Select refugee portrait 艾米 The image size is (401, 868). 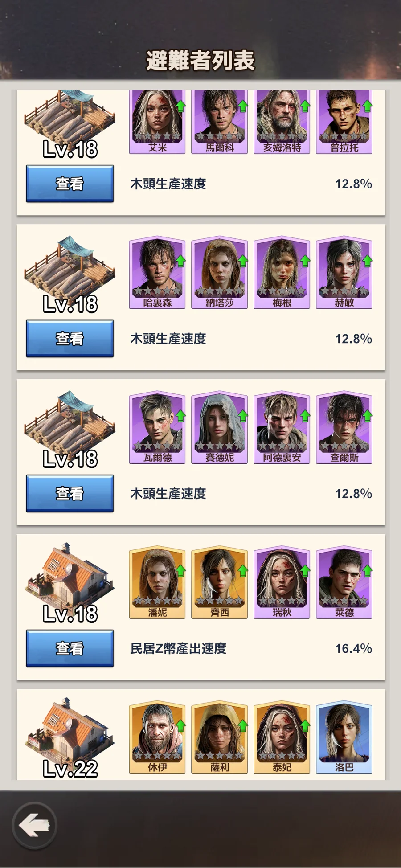coord(157,122)
